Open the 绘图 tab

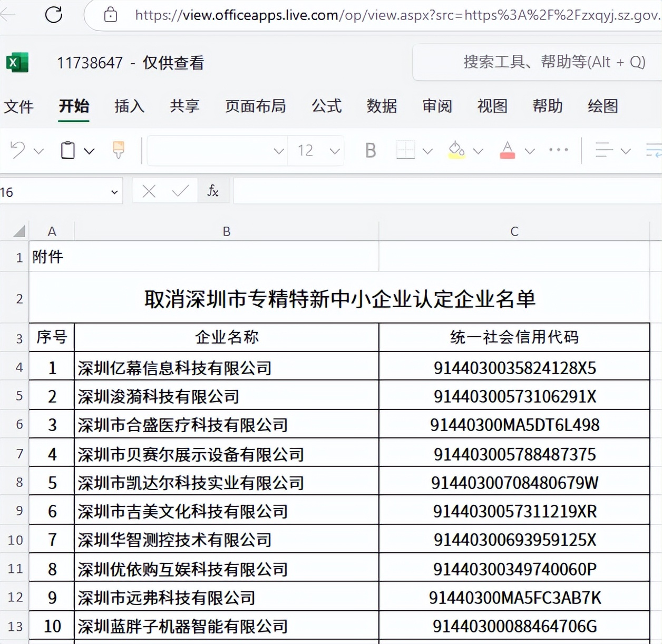pos(603,106)
